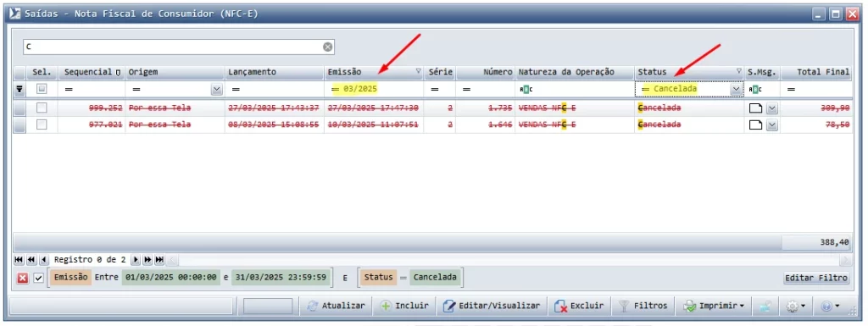Click the Status filter field label
Viewport: 868px width, 326px height.
378,278
